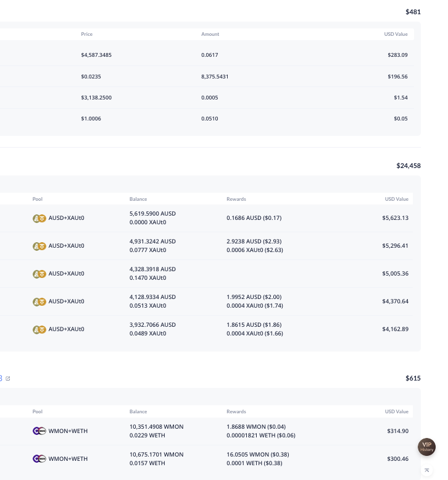Click the 5,619.5900 AUSD balance
This screenshot has width=448, height=480.
pyautogui.click(x=152, y=214)
